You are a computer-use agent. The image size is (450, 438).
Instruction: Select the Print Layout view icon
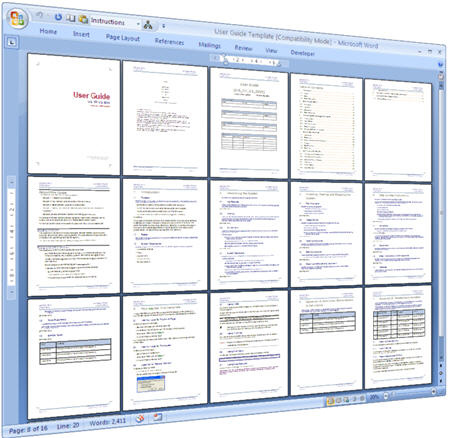click(330, 401)
